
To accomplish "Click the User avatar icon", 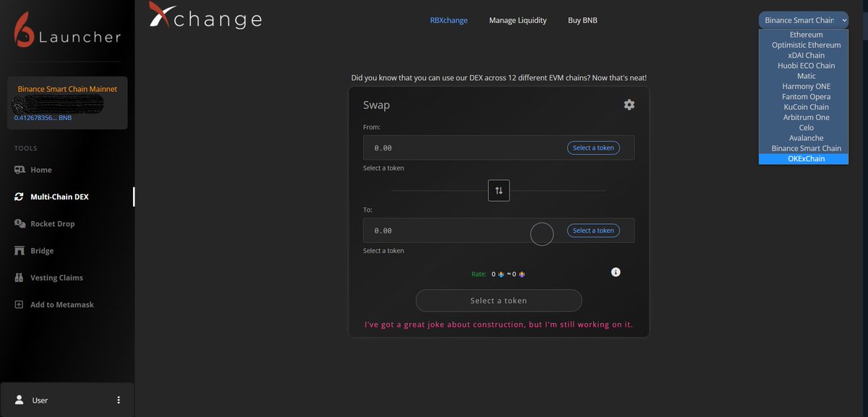I will [x=19, y=400].
